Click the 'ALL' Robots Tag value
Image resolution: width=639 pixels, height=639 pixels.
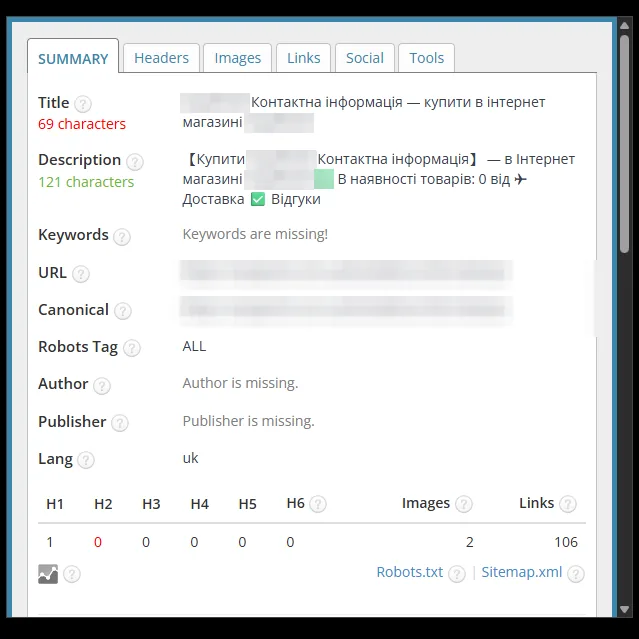point(194,346)
